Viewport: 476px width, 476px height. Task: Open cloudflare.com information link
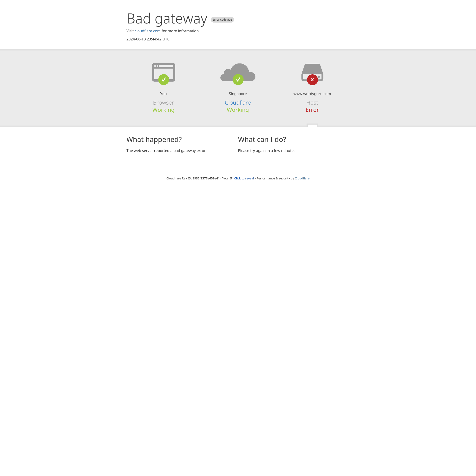pyautogui.click(x=147, y=30)
